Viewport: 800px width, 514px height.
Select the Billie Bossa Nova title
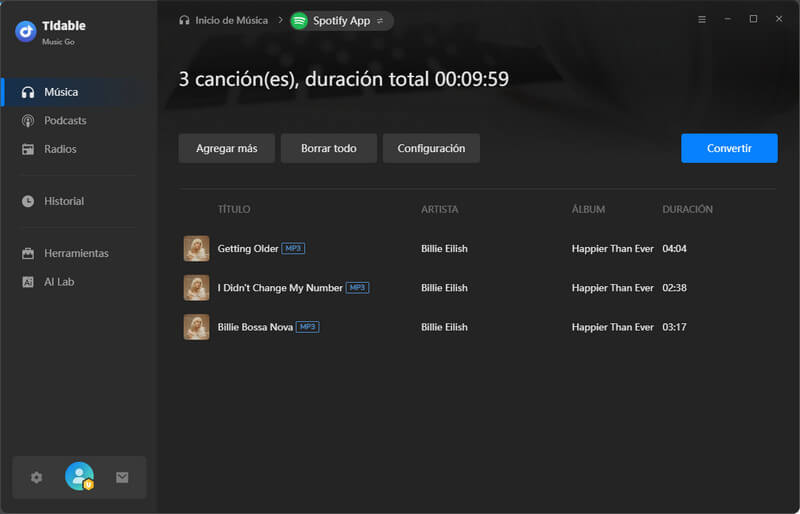coord(255,327)
